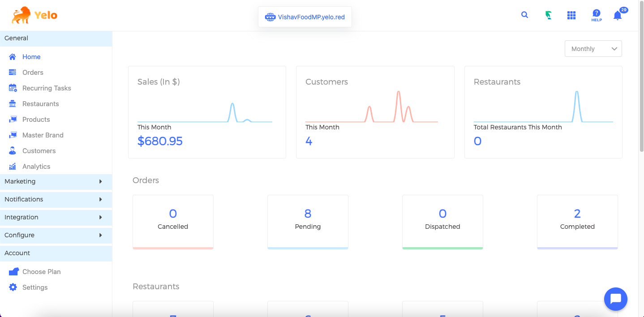Image resolution: width=644 pixels, height=317 pixels.
Task: Click the Analytics chart icon in sidebar
Action: pos(13,167)
